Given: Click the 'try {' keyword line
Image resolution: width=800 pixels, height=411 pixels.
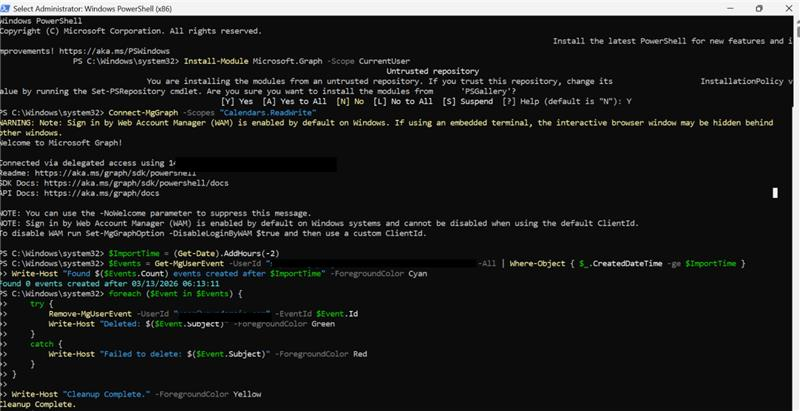Looking at the screenshot, I should (42, 304).
